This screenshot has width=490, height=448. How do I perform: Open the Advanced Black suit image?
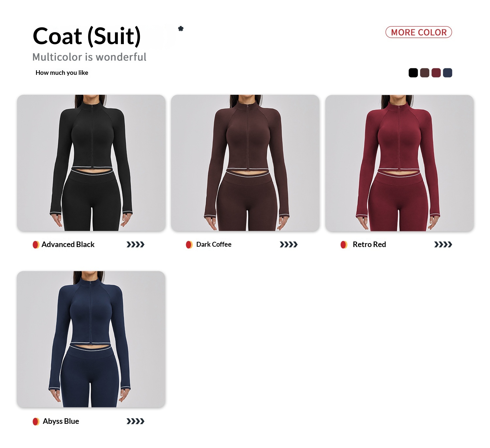[91, 163]
